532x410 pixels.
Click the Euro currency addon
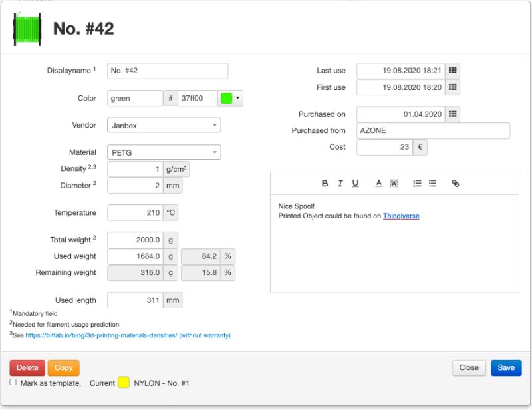pyautogui.click(x=420, y=147)
